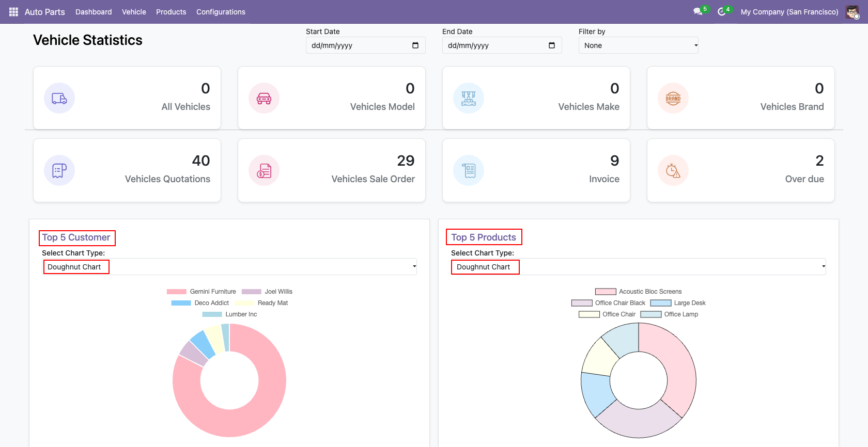Click the Start Date input field
868x447 pixels.
click(x=359, y=45)
